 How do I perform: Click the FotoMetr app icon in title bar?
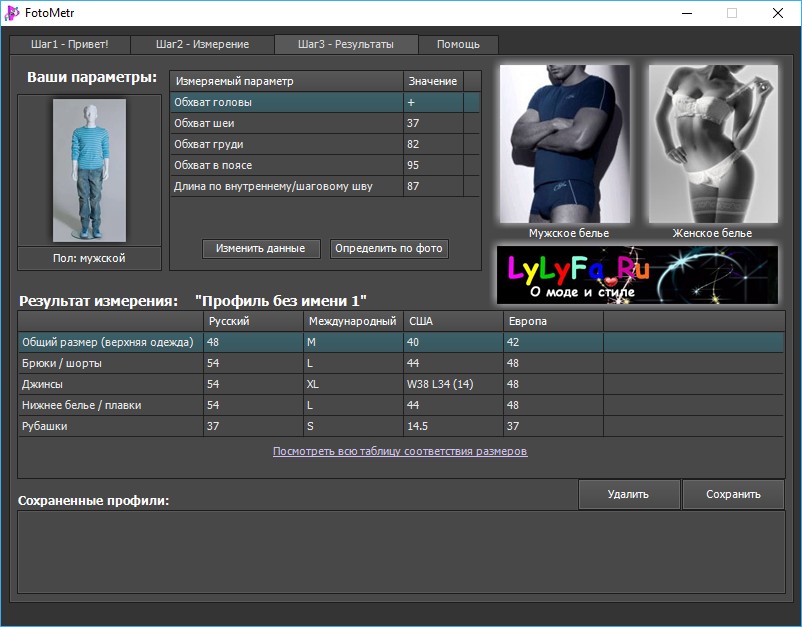12,13
